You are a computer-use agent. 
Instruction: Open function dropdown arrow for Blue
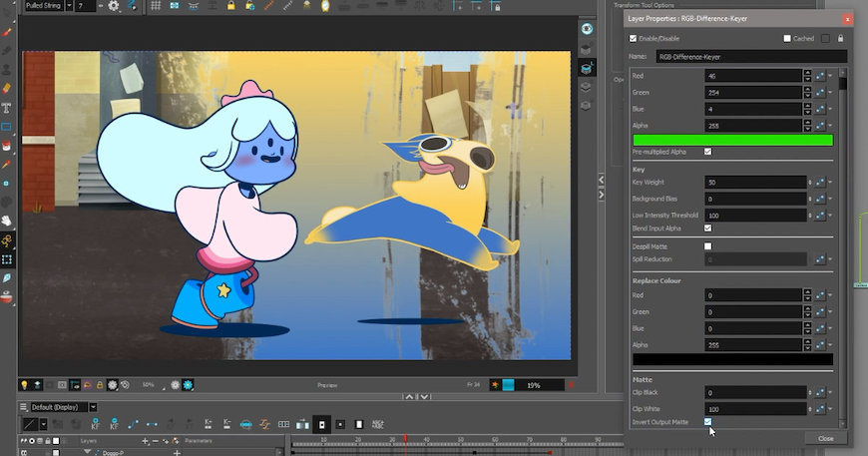point(830,109)
